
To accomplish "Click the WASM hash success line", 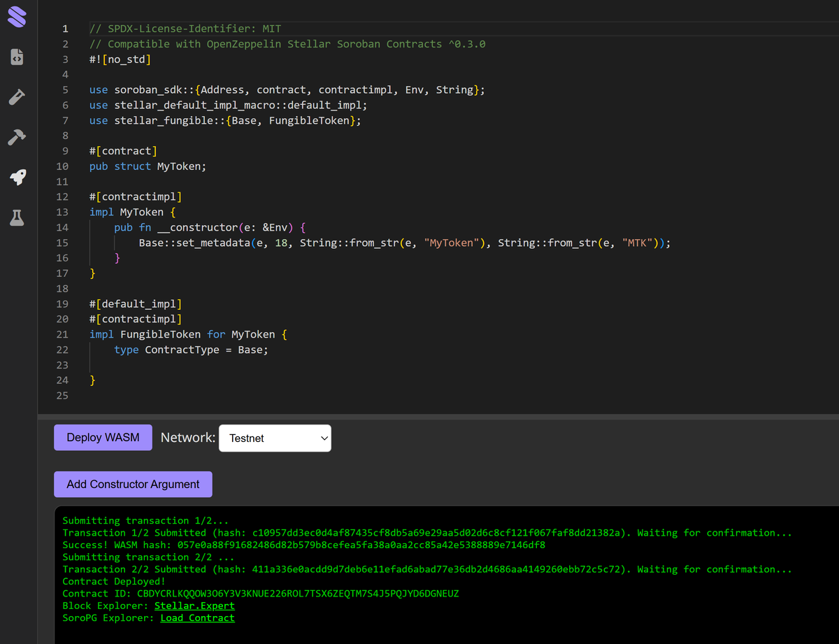I will [x=304, y=545].
